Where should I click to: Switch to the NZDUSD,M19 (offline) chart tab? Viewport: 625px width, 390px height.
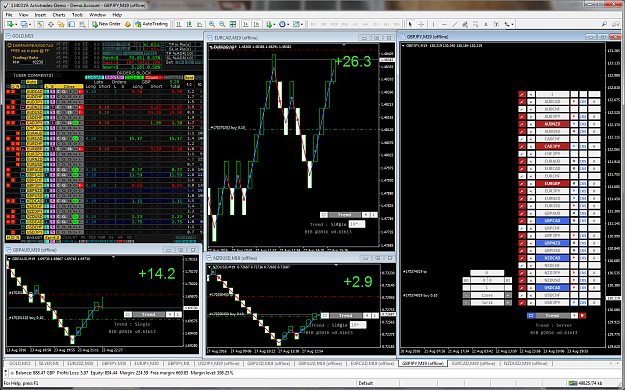click(x=525, y=364)
